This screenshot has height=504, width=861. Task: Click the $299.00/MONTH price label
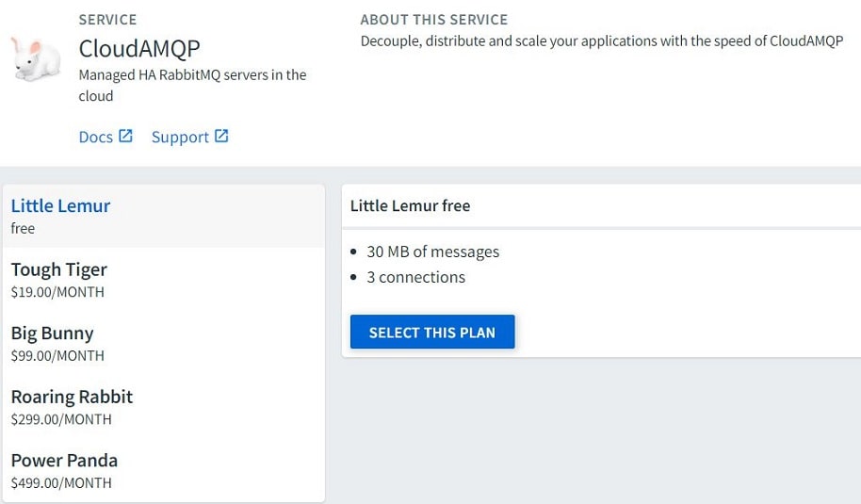(61, 419)
